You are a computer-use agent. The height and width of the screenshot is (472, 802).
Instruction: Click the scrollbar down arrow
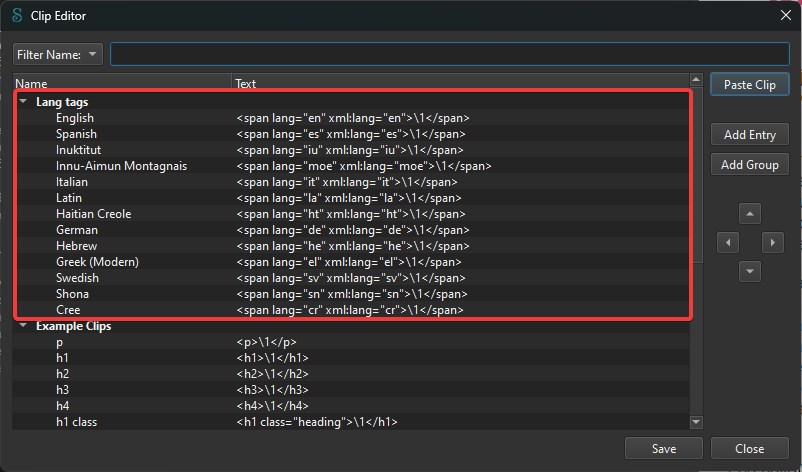pyautogui.click(x=696, y=422)
